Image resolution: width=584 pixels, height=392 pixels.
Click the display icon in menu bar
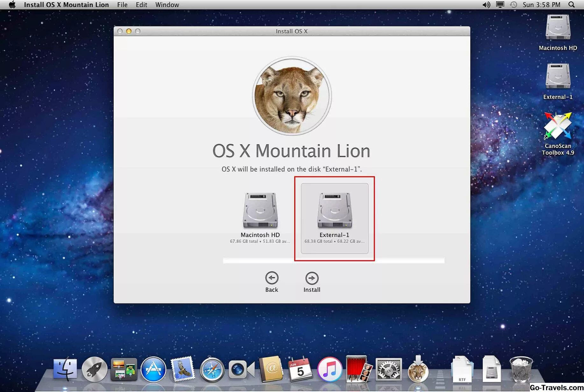[500, 5]
